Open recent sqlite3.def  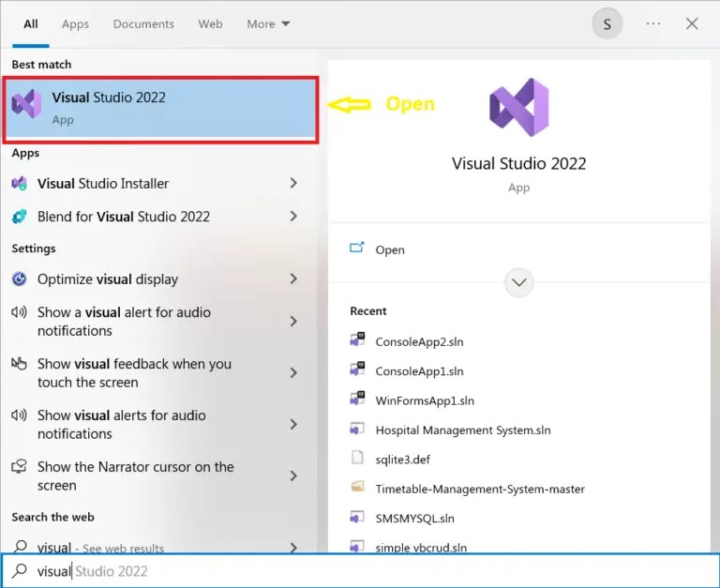point(403,460)
